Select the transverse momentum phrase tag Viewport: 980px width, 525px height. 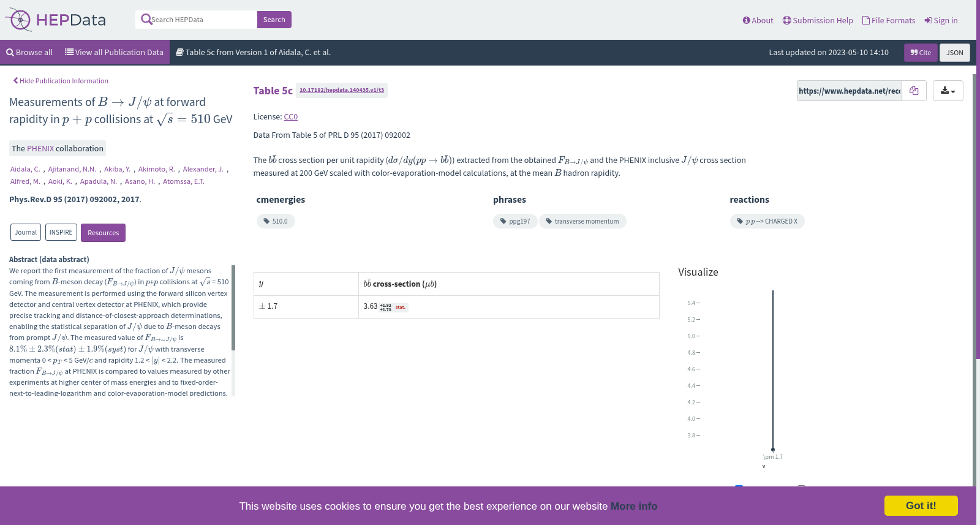[x=582, y=221]
